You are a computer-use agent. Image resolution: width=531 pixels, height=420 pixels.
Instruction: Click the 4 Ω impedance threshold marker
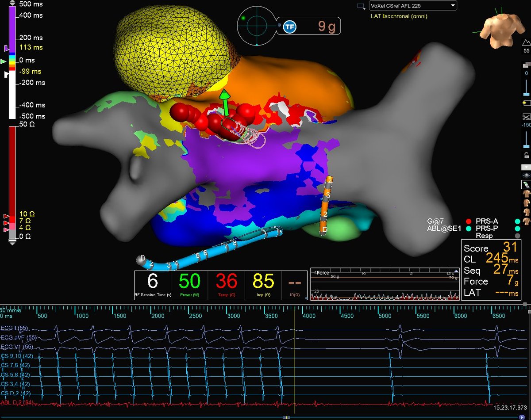click(x=6, y=230)
